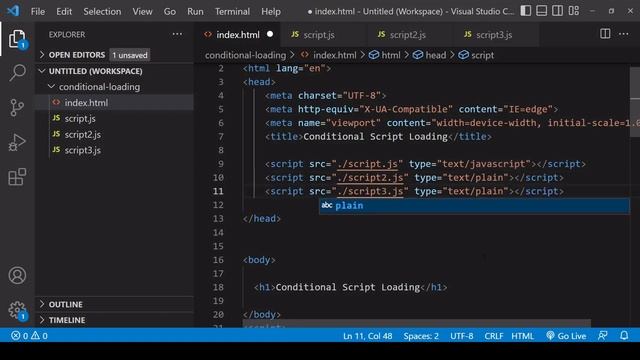
Task: Open the Edit menu
Action: [x=64, y=11]
